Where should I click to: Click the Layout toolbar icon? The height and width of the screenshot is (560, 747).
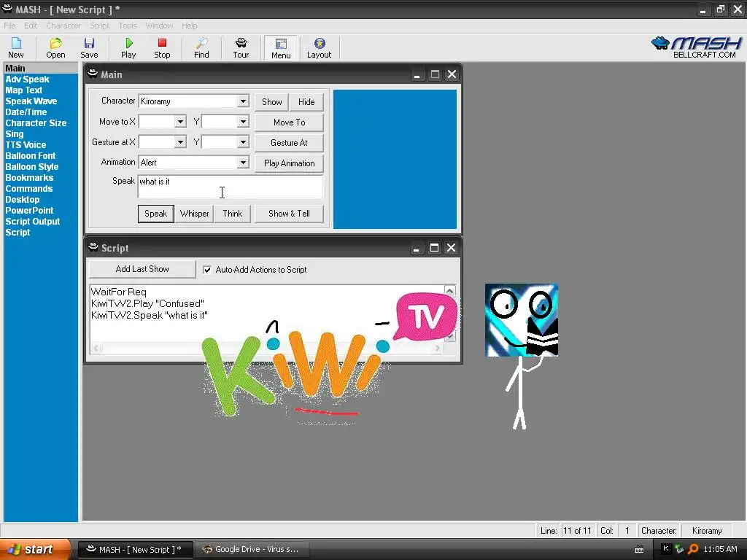[320, 48]
